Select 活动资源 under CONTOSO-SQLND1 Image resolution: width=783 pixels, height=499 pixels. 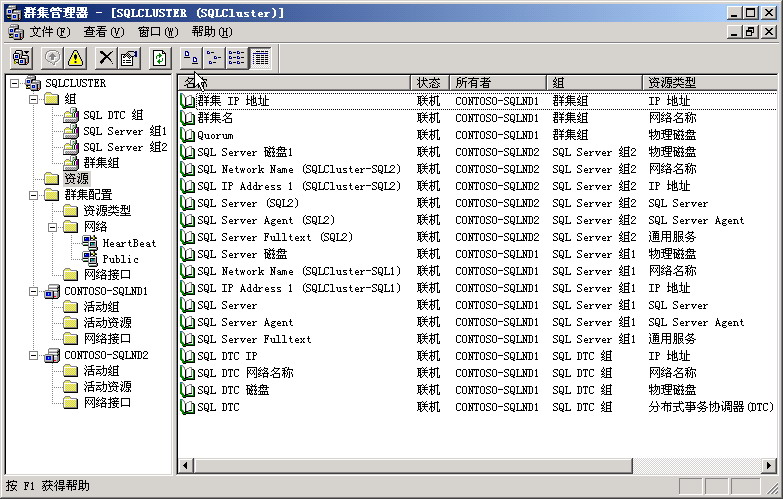tap(107, 323)
